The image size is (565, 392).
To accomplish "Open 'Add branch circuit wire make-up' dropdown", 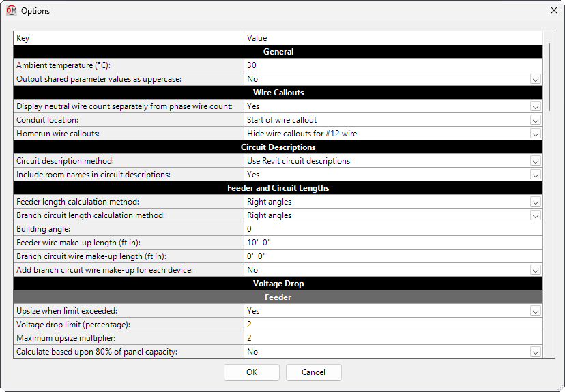I will tap(536, 270).
